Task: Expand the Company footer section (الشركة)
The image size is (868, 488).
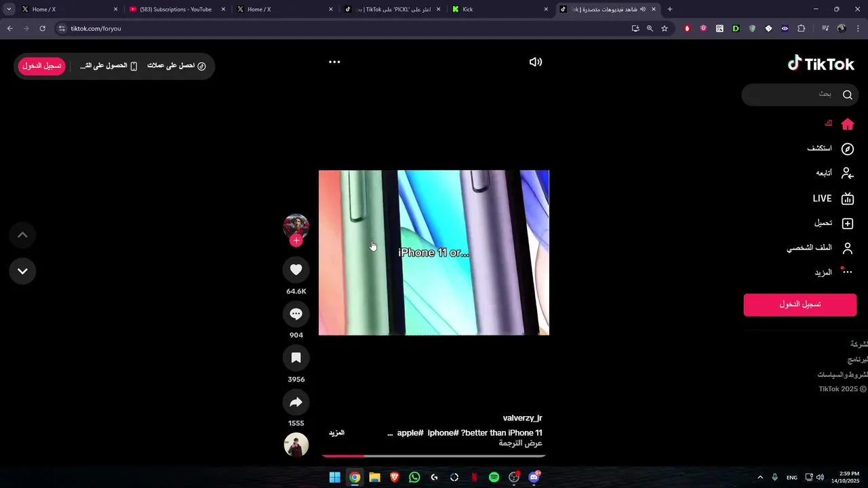Action: pyautogui.click(x=859, y=344)
